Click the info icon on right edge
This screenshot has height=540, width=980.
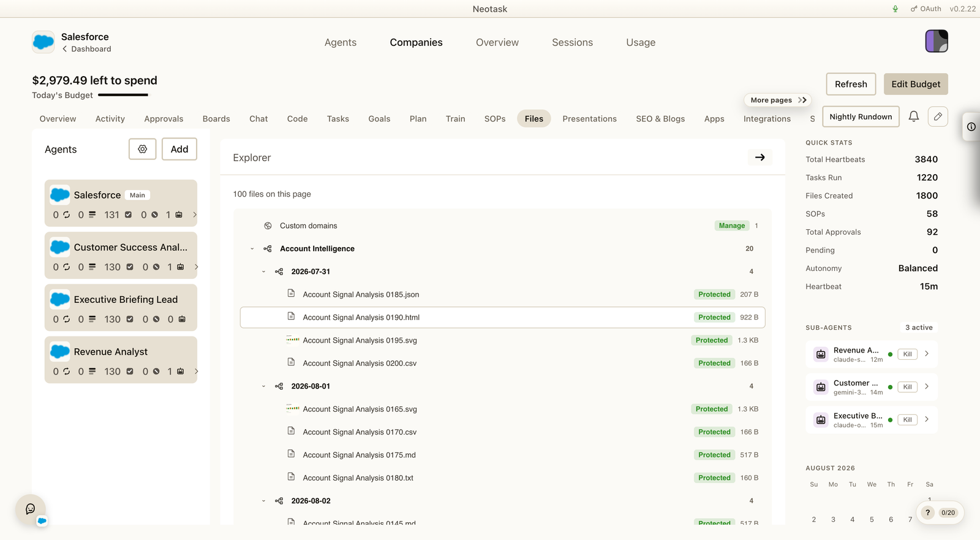coord(971,127)
